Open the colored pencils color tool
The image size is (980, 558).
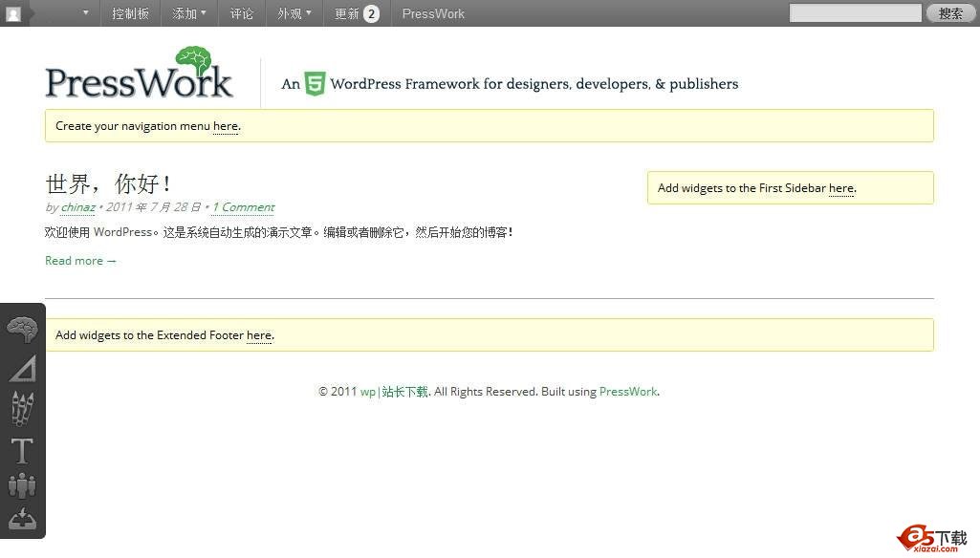point(22,409)
